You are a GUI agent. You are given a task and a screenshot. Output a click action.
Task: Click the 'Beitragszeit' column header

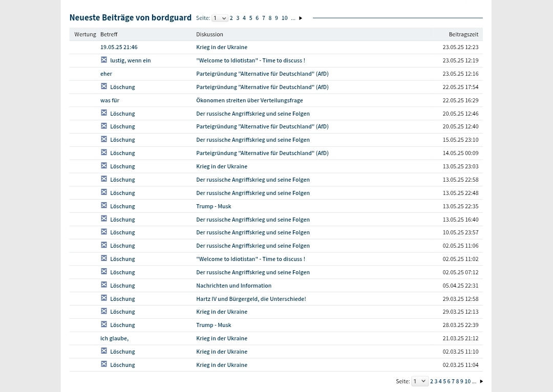point(463,34)
